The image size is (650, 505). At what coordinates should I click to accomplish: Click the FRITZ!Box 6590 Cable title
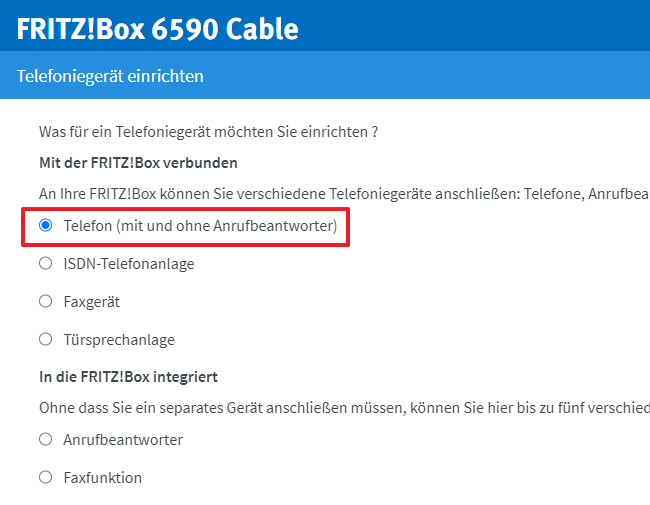(158, 28)
